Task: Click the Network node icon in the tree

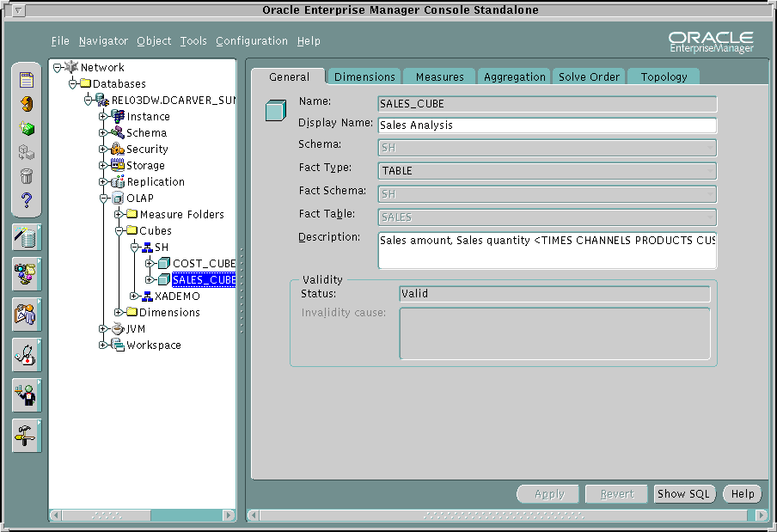Action: coord(72,67)
